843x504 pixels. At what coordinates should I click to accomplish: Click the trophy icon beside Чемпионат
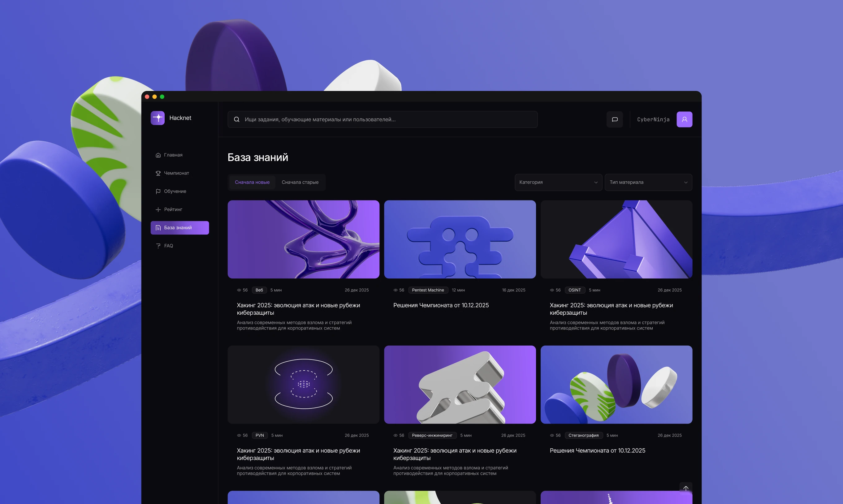tap(158, 173)
